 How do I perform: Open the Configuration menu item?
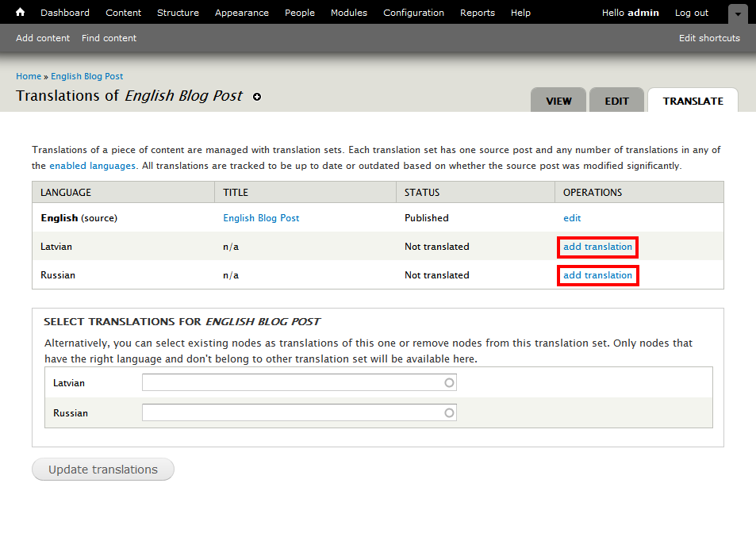[413, 13]
